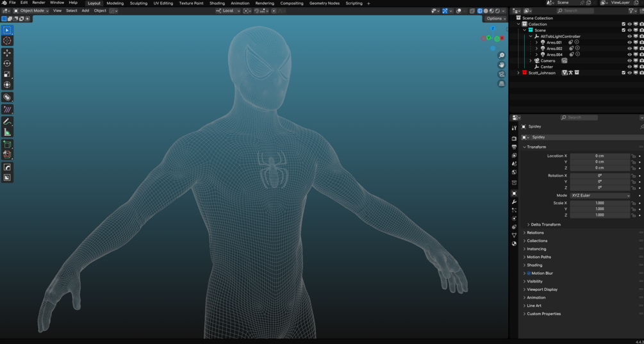Open the Modifiers wrench tab
This screenshot has width=644, height=344.
click(514, 202)
